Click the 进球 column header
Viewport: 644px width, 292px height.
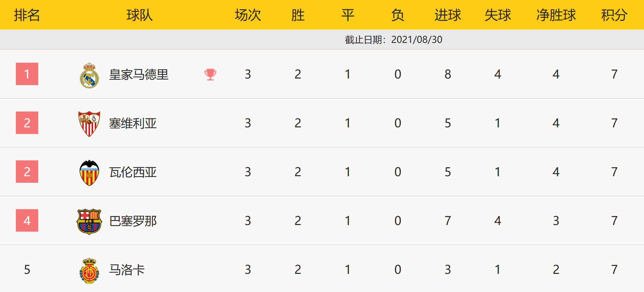pyautogui.click(x=447, y=15)
